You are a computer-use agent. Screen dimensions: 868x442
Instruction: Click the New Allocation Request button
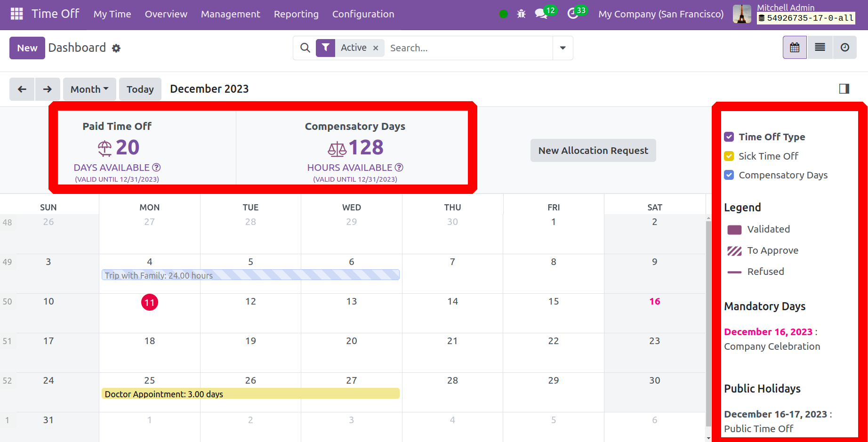(593, 151)
